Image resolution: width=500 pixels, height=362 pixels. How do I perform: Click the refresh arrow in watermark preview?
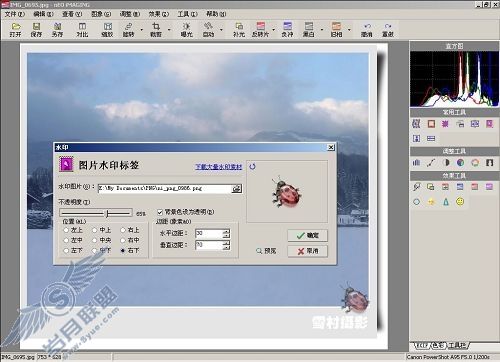(252, 166)
